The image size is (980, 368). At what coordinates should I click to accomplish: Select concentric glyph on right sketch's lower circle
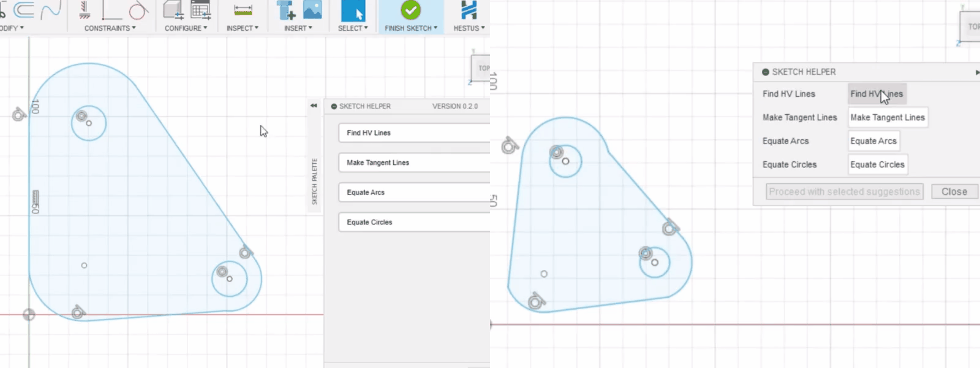click(645, 253)
